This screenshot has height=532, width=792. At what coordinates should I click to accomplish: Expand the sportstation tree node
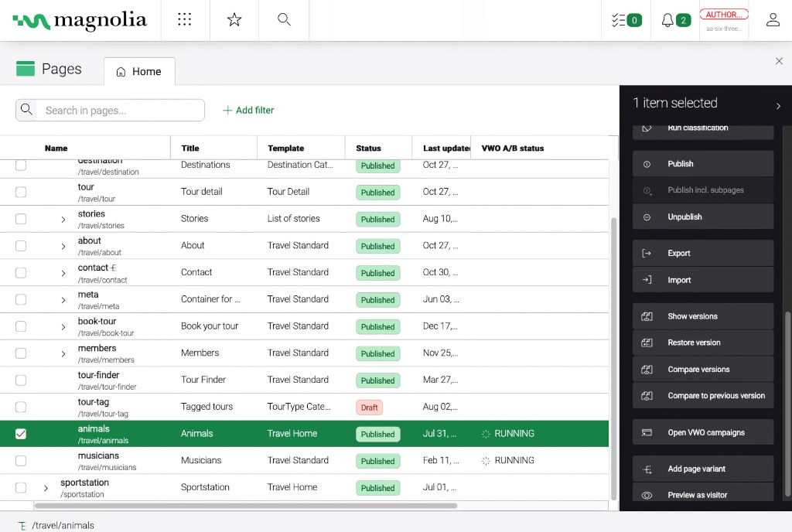click(46, 488)
